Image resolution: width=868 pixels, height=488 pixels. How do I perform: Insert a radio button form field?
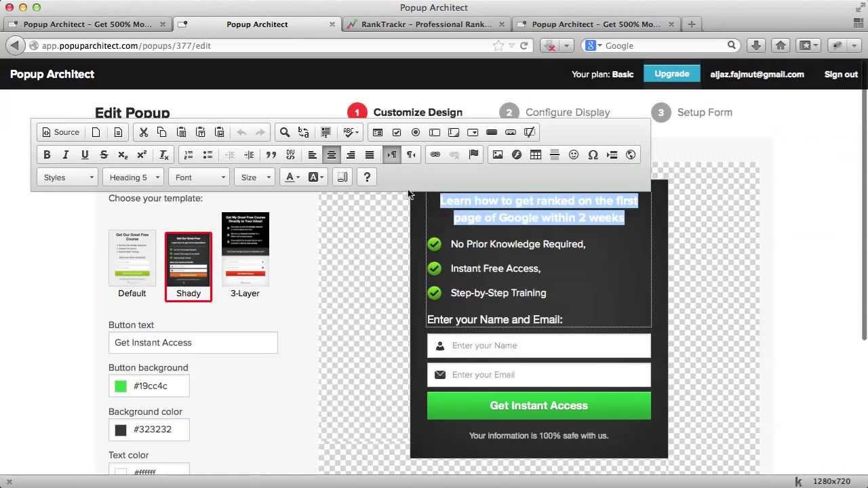click(416, 132)
